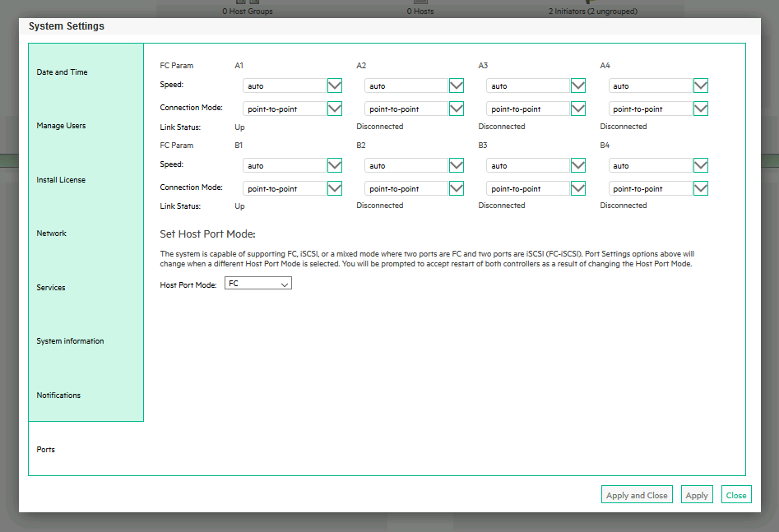Image resolution: width=779 pixels, height=532 pixels.
Task: Open the Manage Users tab
Action: [86, 126]
